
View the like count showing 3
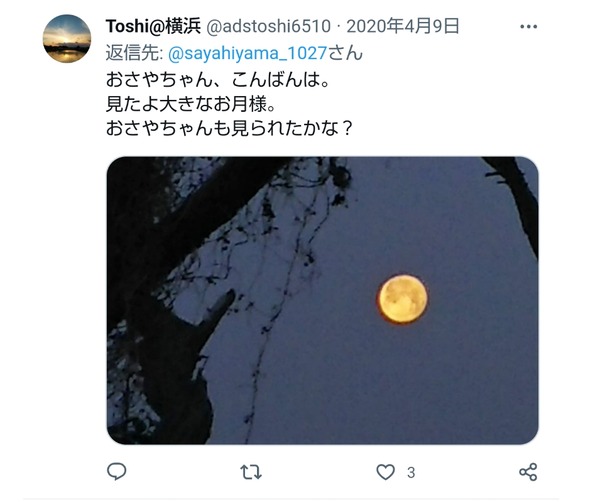click(x=411, y=473)
